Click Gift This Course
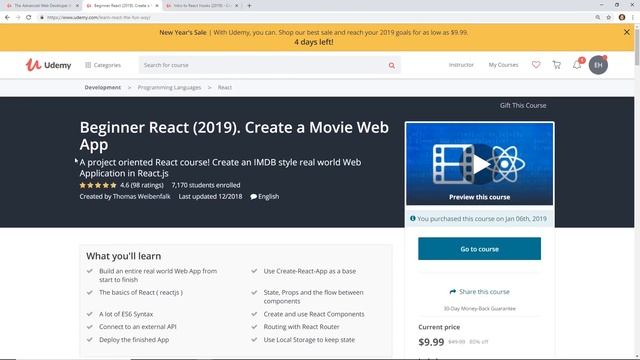Image resolution: width=640 pixels, height=360 pixels. (523, 105)
